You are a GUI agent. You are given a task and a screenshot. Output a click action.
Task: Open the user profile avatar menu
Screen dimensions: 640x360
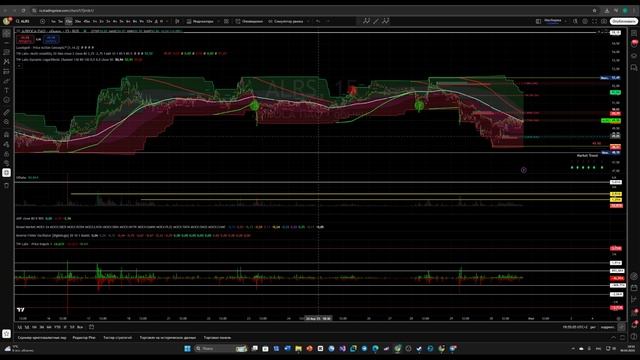(x=7, y=21)
